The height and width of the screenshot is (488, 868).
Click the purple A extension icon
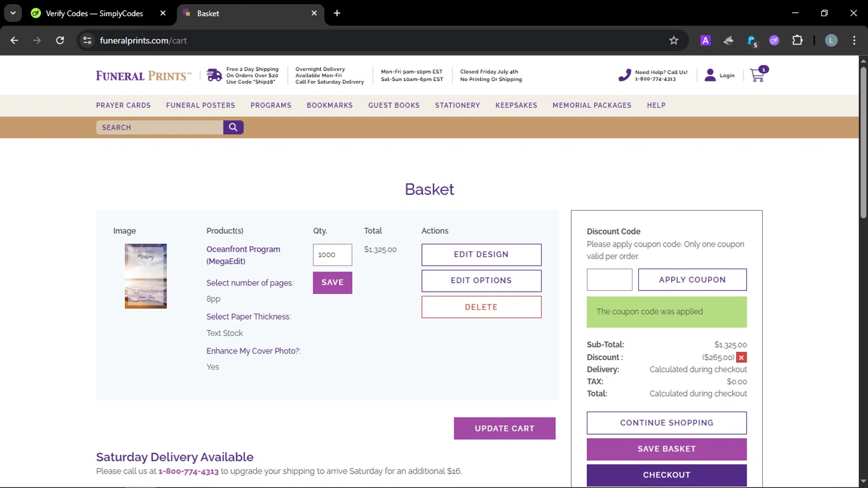pos(705,41)
